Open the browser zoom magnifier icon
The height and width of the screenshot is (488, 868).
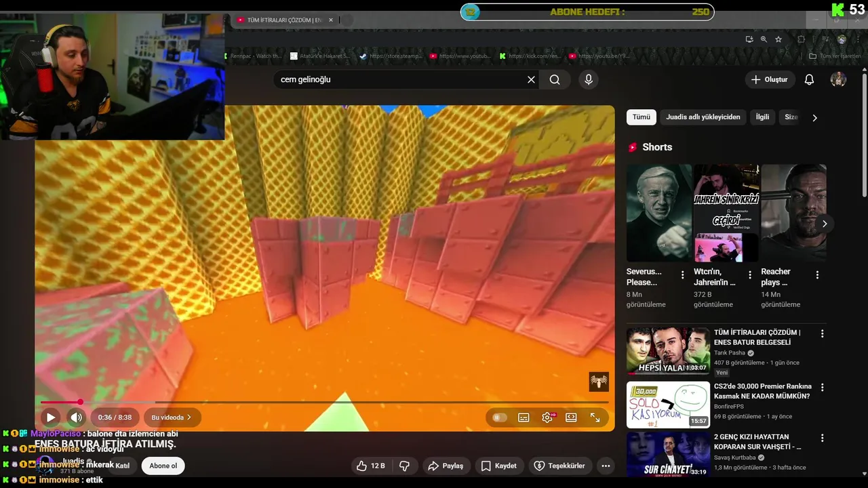[764, 39]
